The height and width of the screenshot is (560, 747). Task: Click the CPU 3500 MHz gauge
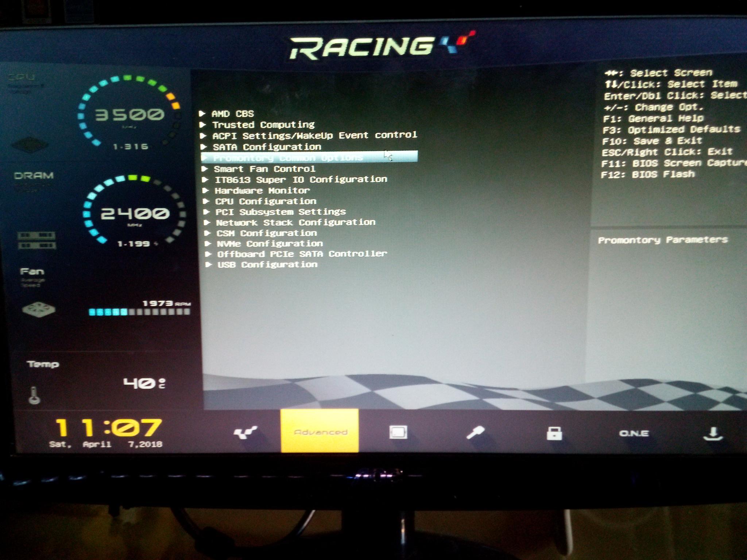[129, 113]
